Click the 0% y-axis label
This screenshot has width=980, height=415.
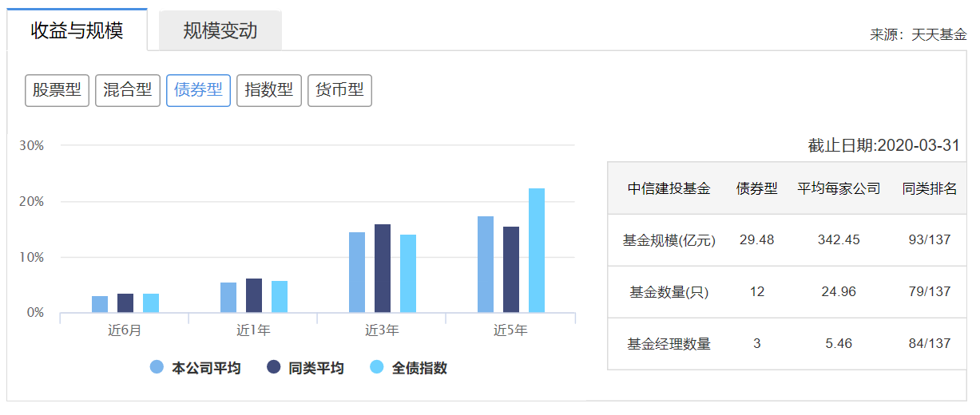click(x=34, y=313)
